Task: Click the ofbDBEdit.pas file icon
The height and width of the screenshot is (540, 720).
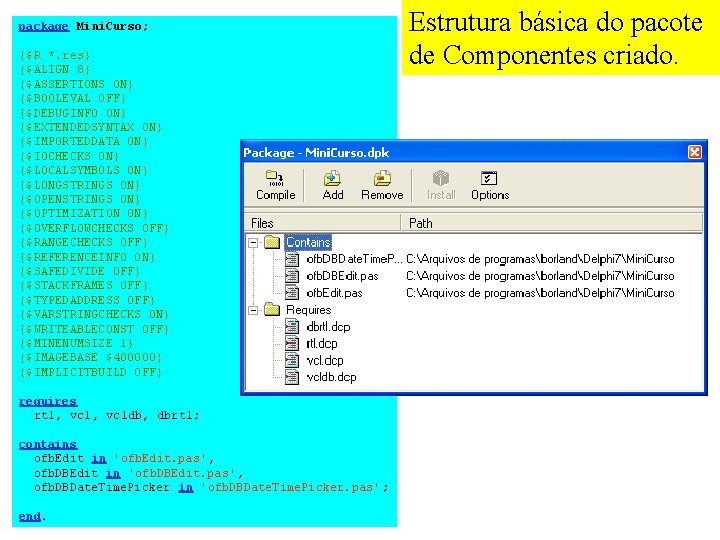Action: (292, 276)
